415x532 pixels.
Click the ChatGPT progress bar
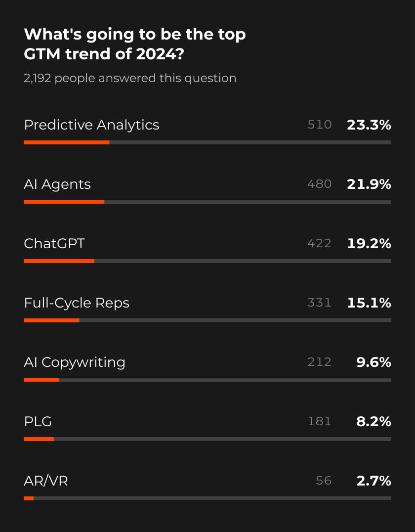(x=207, y=261)
